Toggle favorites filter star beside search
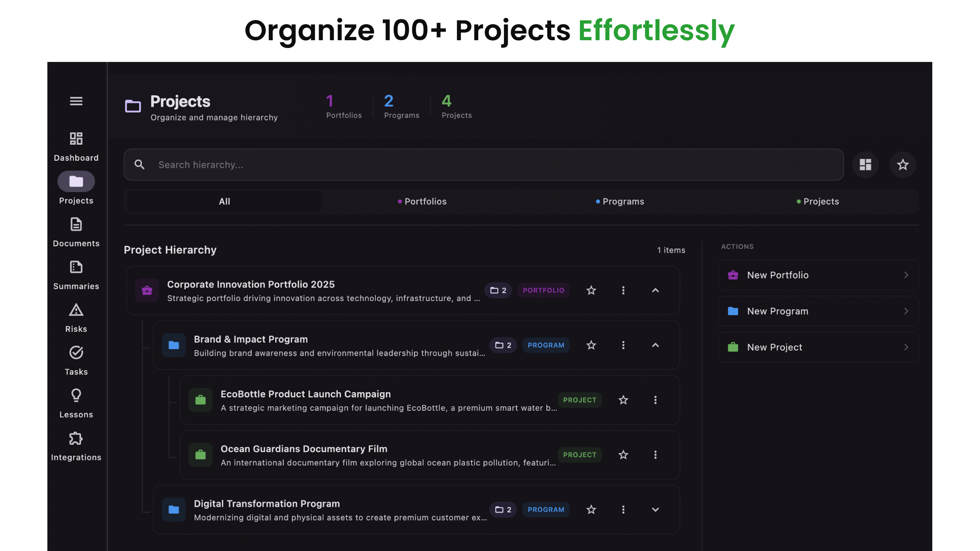Screen dimensions: 980x551 tap(902, 165)
